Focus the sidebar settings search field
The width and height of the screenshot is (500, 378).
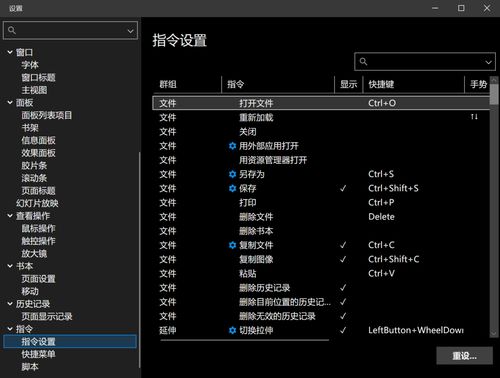[x=70, y=31]
